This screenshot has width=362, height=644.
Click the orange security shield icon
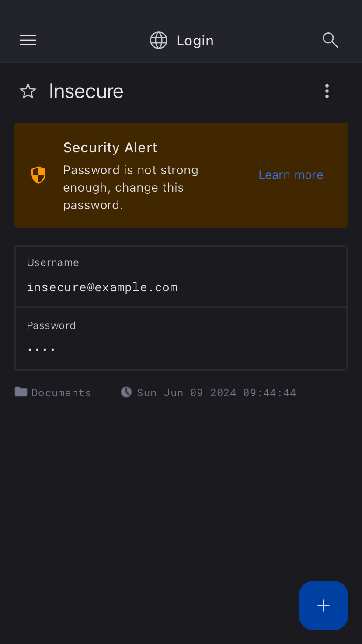click(38, 175)
